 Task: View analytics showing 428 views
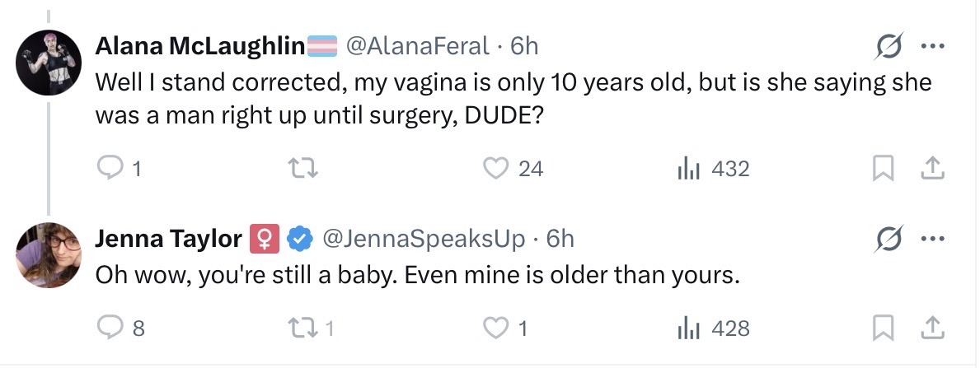[687, 328]
